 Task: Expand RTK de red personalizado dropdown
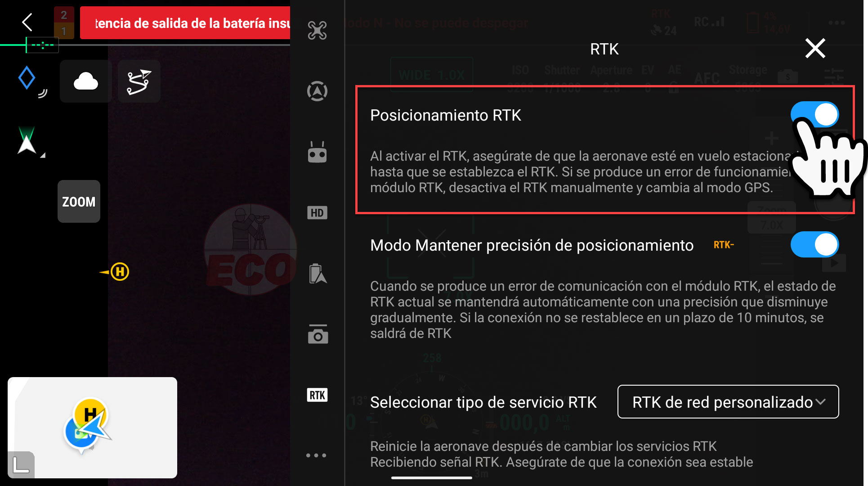pyautogui.click(x=728, y=402)
